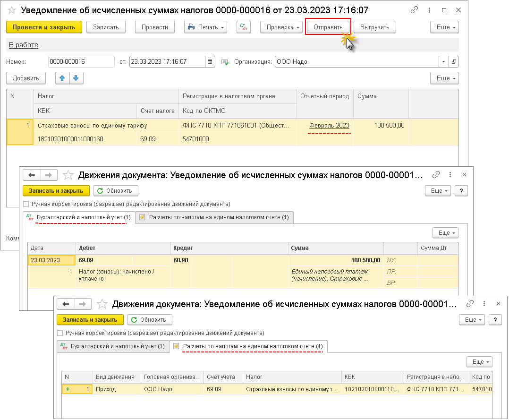Click the green icon before Организация
The height and width of the screenshot is (420, 509).
coord(225,62)
